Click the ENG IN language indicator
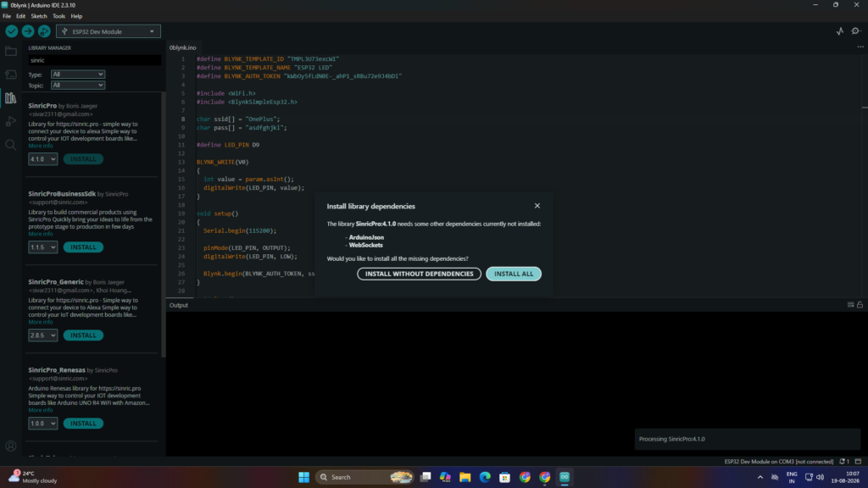The width and height of the screenshot is (868, 488). (x=792, y=477)
